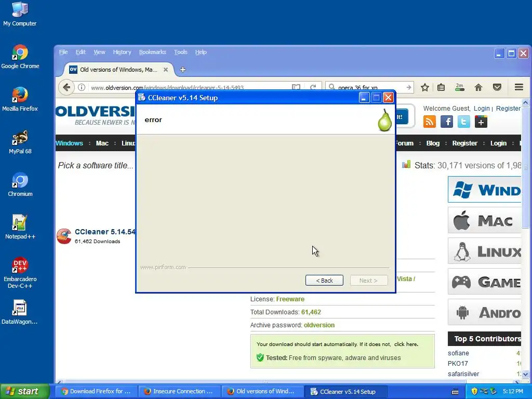
Task: Open Login link in black navbar
Action: [498, 143]
